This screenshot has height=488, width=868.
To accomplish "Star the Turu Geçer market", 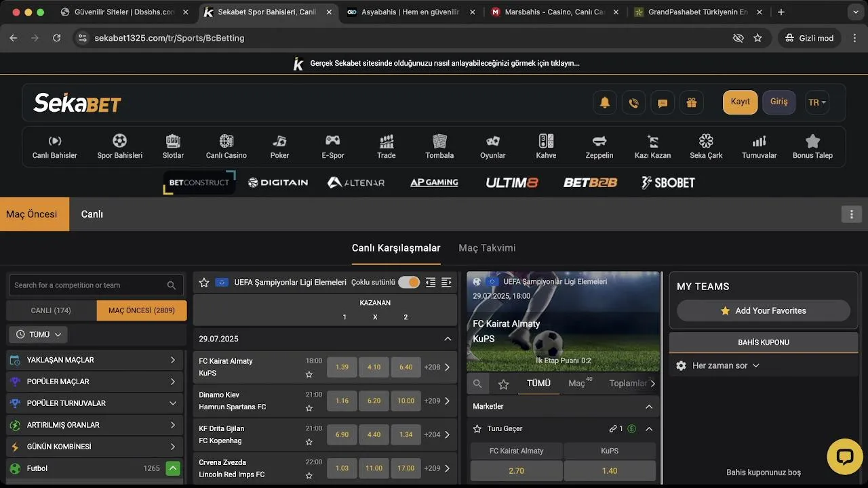I will click(x=477, y=428).
